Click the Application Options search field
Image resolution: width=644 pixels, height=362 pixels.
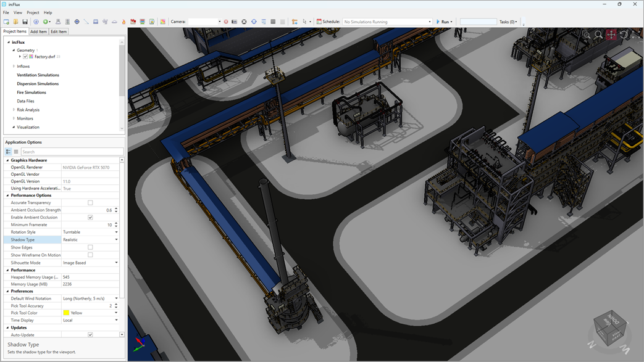tap(72, 152)
